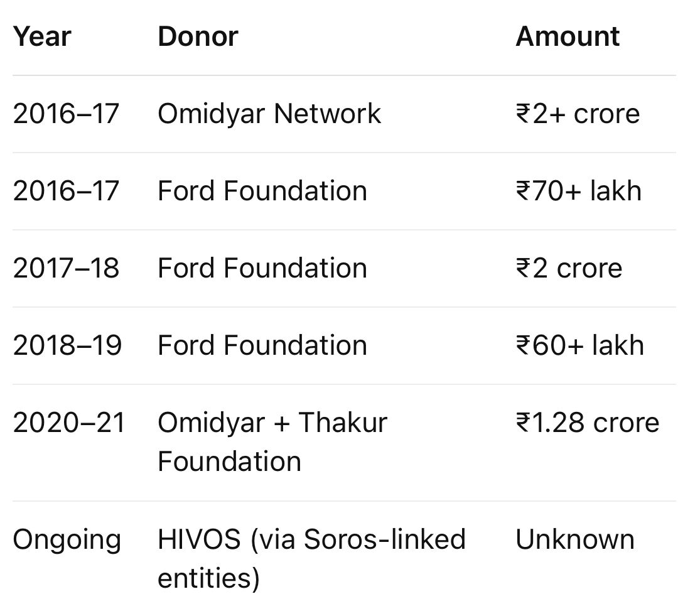The width and height of the screenshot is (678, 616).
Task: Select the ₹2 crore amount for 2017–18
Action: point(569,268)
